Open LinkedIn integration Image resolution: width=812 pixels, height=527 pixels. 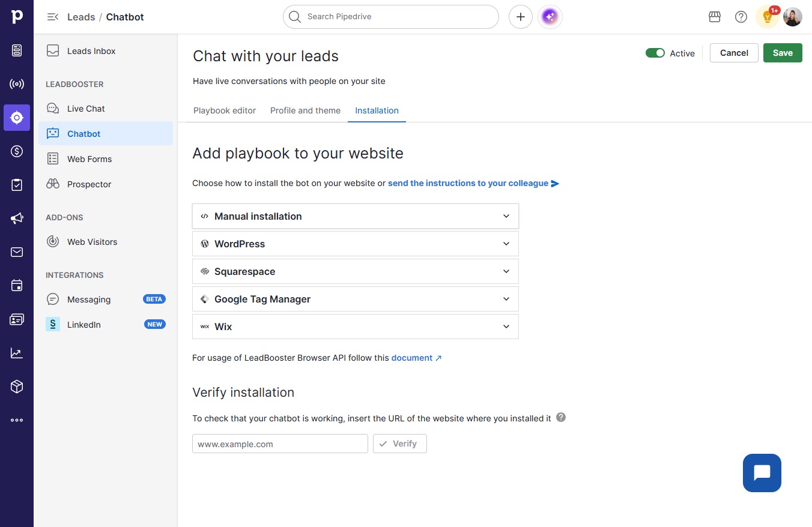click(x=106, y=325)
